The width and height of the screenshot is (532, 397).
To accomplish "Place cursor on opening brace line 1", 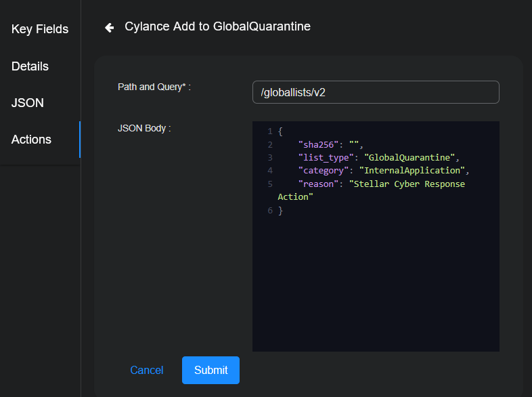I will pos(280,131).
